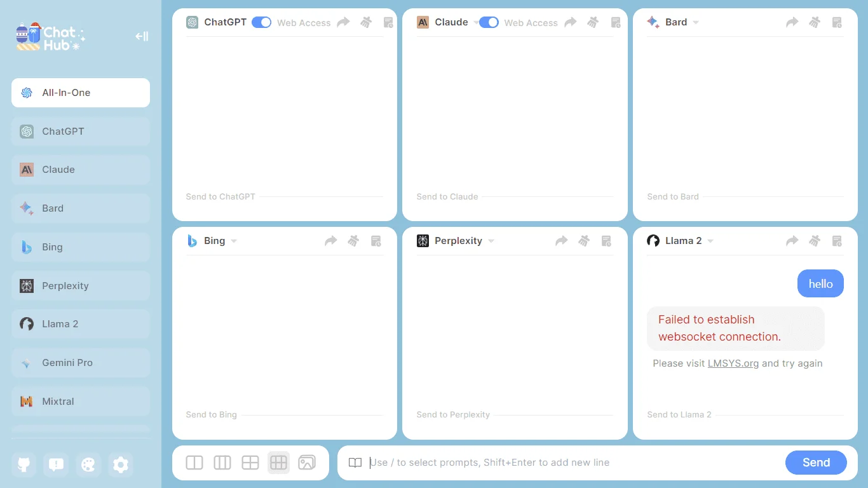View Llama 2 conversation history icon
Image resolution: width=868 pixels, height=488 pixels.
(837, 241)
